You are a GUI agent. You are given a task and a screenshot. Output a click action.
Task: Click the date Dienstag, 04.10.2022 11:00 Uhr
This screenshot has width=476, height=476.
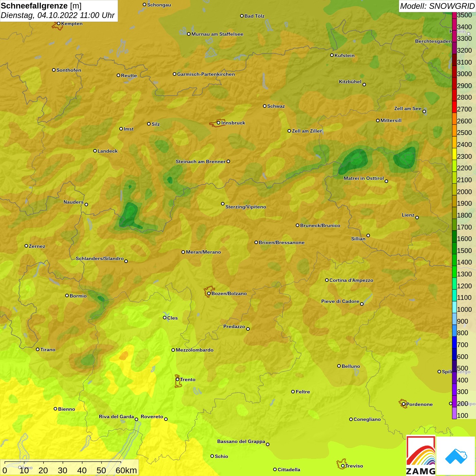click(x=57, y=15)
